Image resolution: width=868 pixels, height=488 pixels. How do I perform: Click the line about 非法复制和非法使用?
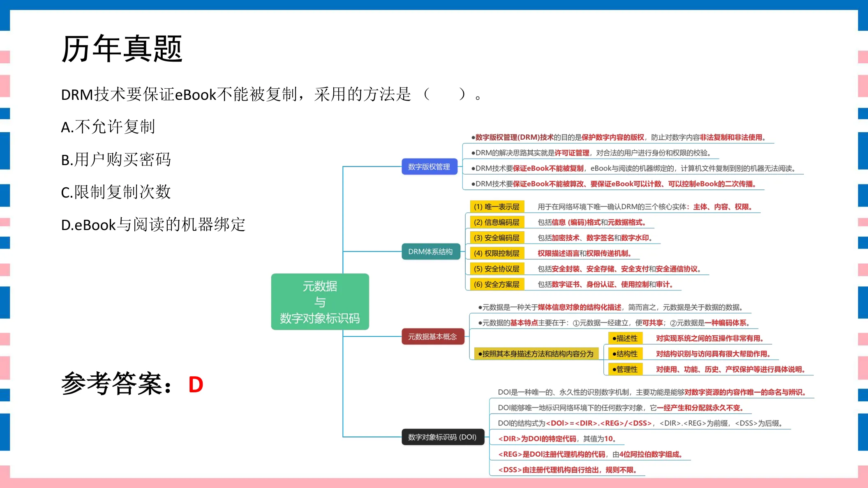[x=619, y=137]
